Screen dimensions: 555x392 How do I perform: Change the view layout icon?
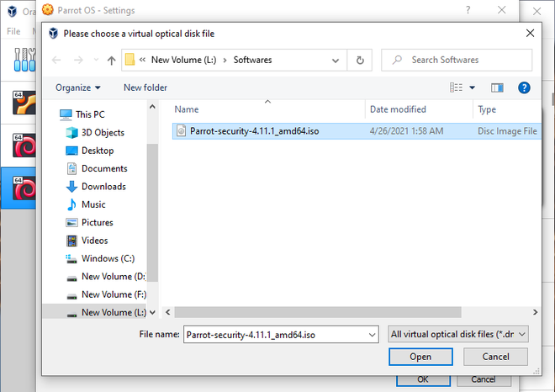[456, 87]
